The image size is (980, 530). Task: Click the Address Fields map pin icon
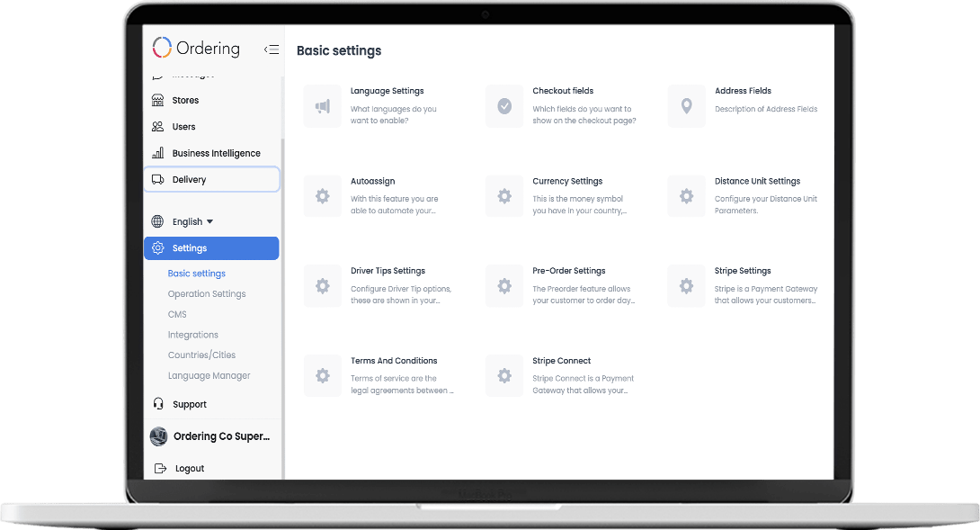pyautogui.click(x=686, y=106)
